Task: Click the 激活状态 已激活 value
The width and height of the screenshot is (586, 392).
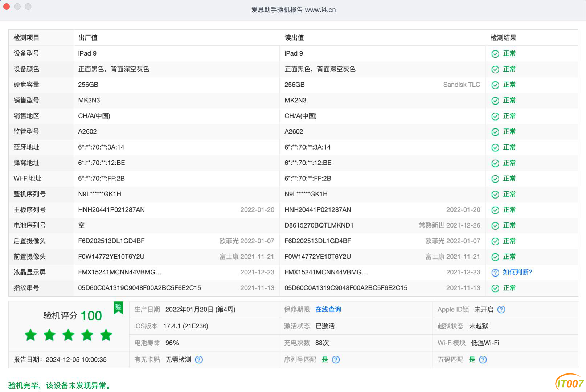Action: [x=325, y=326]
